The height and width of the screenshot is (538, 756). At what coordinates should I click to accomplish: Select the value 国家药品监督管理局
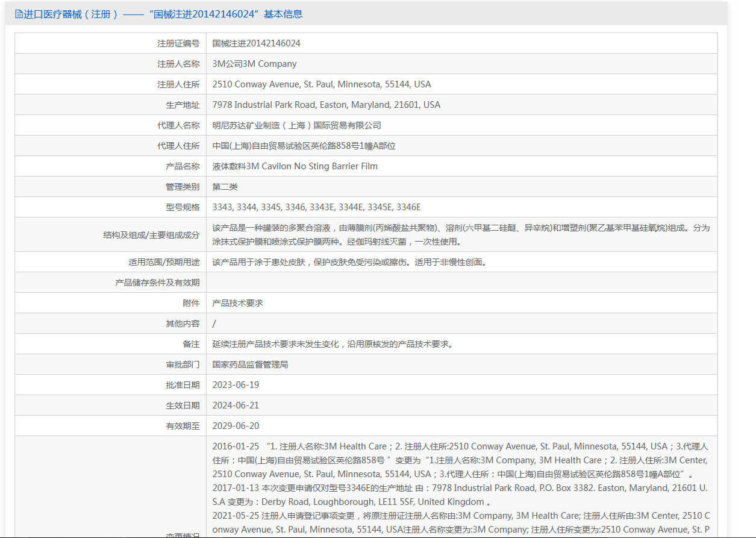pyautogui.click(x=251, y=364)
